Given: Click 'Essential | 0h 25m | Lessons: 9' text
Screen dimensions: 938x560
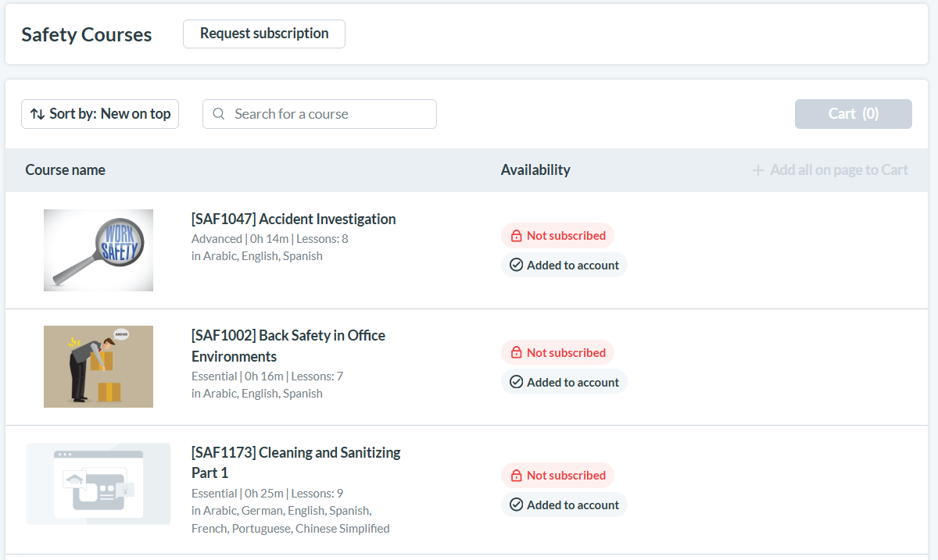Looking at the screenshot, I should [267, 494].
